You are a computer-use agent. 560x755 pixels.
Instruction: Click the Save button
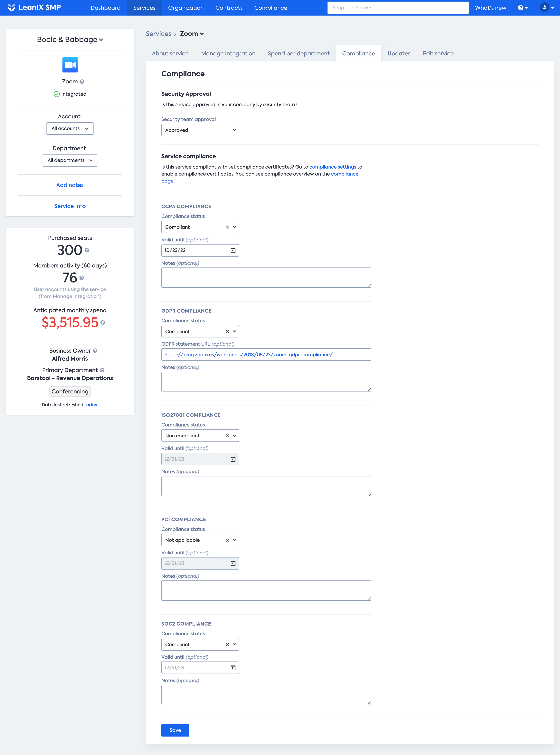[x=175, y=730]
